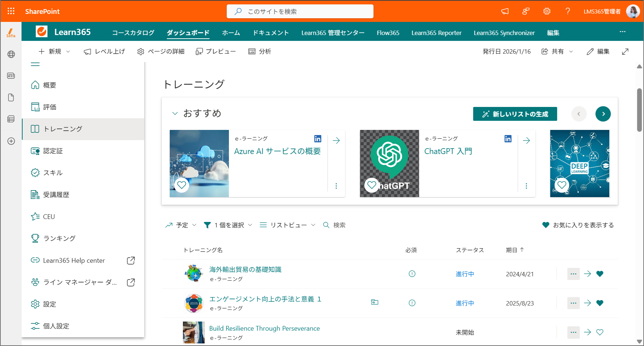The height and width of the screenshot is (346, 644).
Task: Open the LMS365管理者 account avatar
Action: coord(633,11)
